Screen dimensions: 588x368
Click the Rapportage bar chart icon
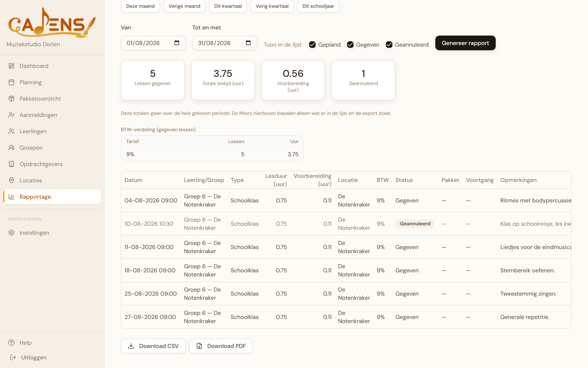[11, 197]
